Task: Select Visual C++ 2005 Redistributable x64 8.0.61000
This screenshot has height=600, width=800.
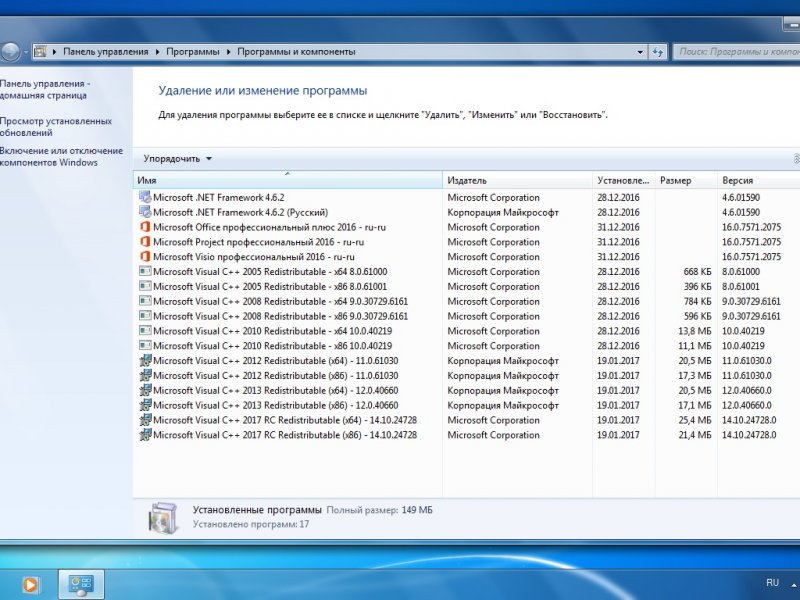Action: click(x=466, y=271)
